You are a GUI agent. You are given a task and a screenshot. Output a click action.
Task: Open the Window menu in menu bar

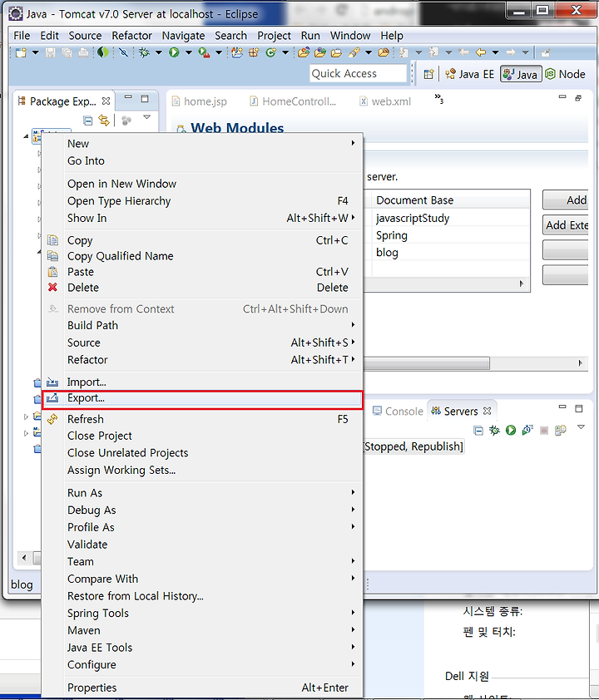pos(349,35)
